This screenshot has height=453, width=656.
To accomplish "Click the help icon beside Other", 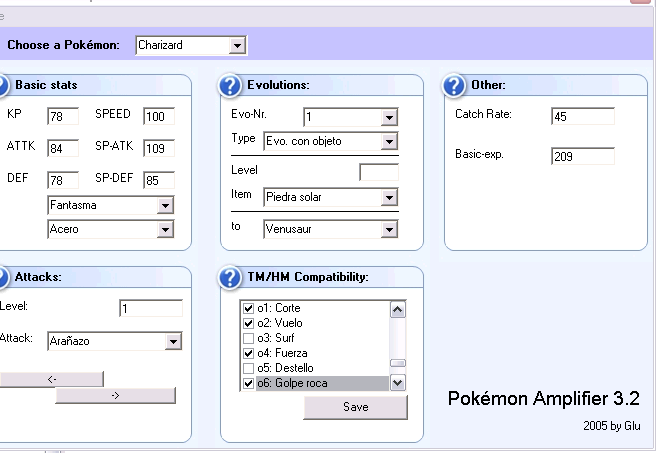I will [454, 86].
